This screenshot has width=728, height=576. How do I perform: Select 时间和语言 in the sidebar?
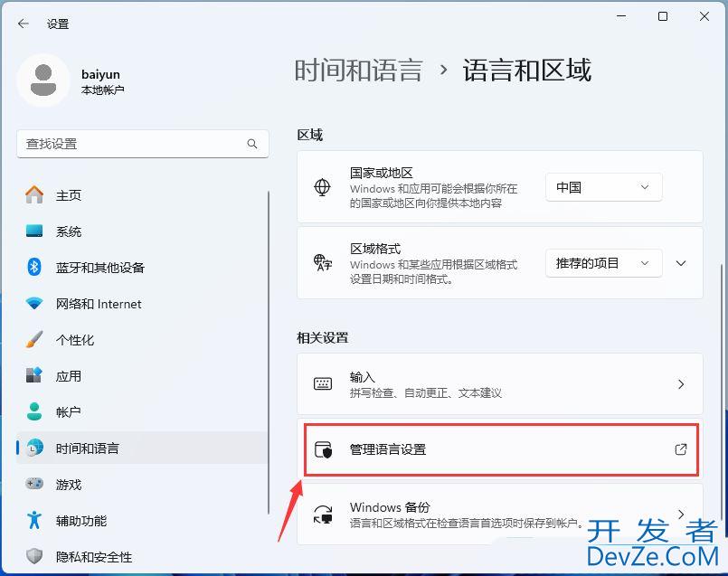[x=142, y=448]
